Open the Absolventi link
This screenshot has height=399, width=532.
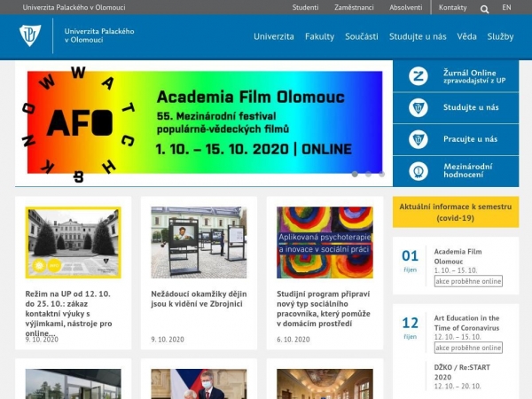click(406, 7)
